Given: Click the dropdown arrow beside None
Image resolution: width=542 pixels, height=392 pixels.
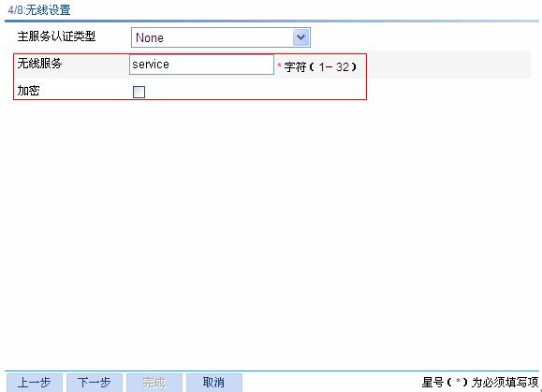Looking at the screenshot, I should [300, 37].
